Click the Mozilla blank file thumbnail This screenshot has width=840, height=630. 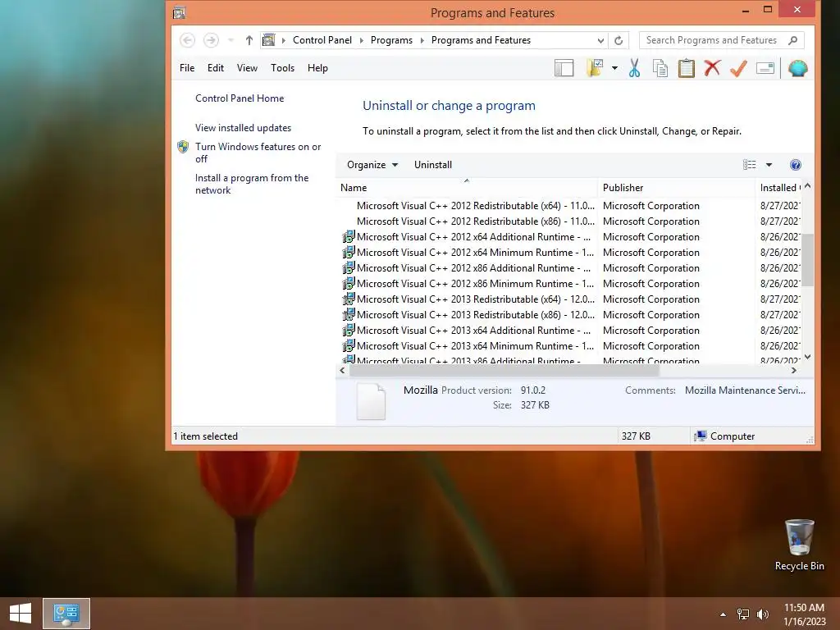(371, 402)
